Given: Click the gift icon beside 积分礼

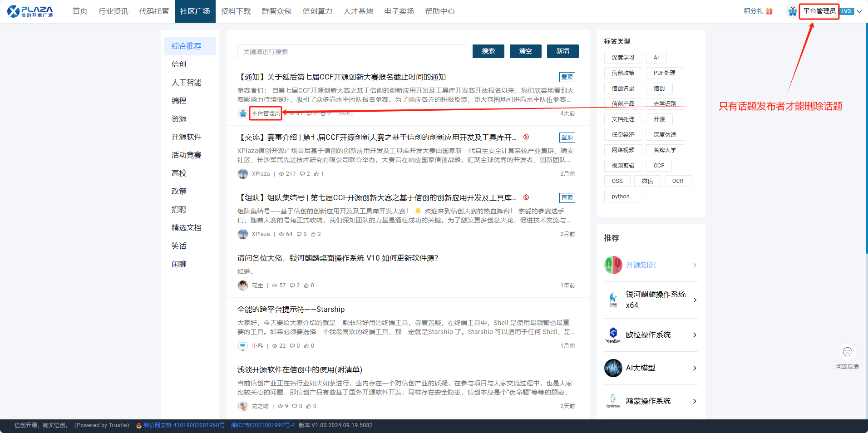Looking at the screenshot, I should (x=769, y=11).
